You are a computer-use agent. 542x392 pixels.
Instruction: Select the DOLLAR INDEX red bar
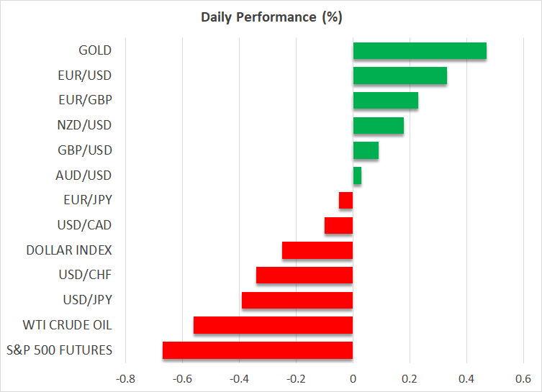click(317, 250)
